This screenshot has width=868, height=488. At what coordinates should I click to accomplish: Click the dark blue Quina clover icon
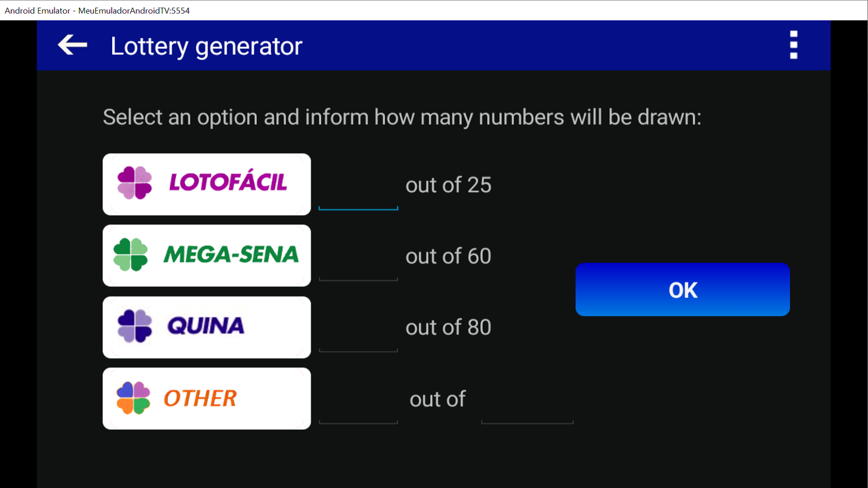tap(135, 326)
